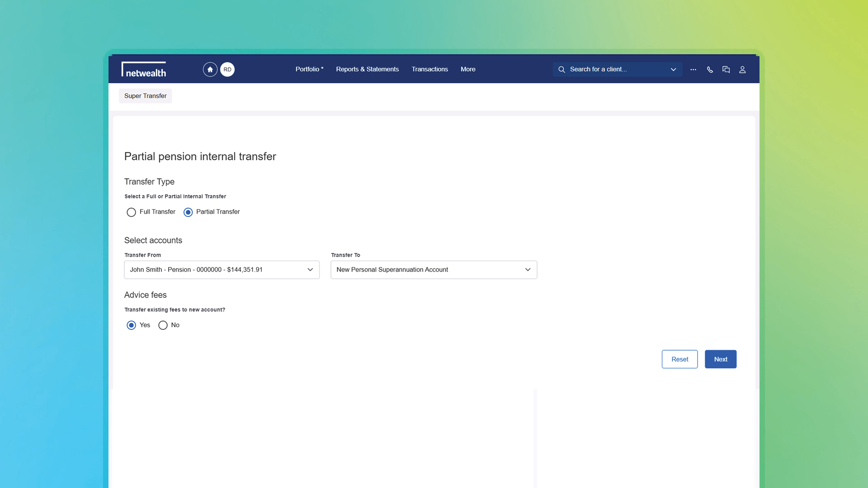Click the Super Transfer tab label

[145, 96]
